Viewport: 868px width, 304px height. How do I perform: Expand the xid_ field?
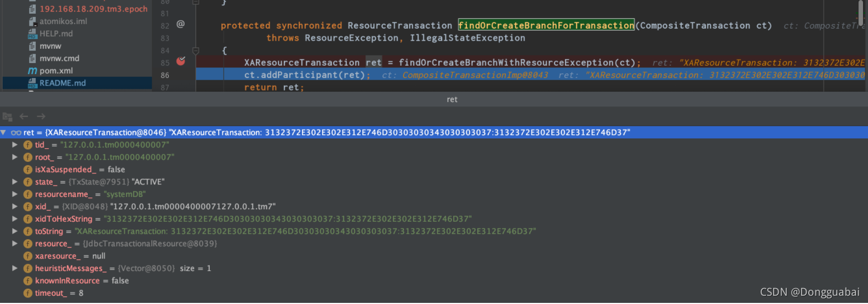coord(15,207)
